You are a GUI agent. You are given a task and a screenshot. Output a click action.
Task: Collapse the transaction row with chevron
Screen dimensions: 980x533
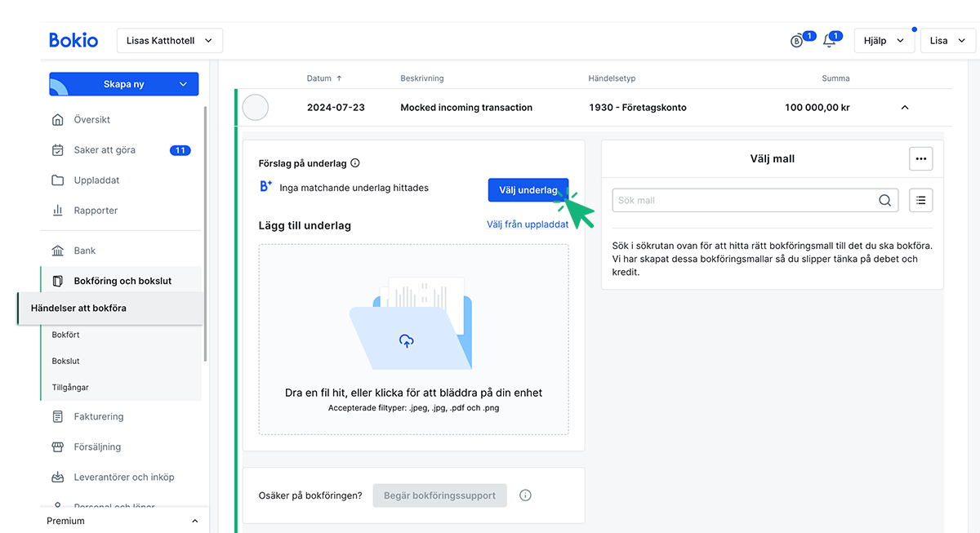click(x=904, y=108)
